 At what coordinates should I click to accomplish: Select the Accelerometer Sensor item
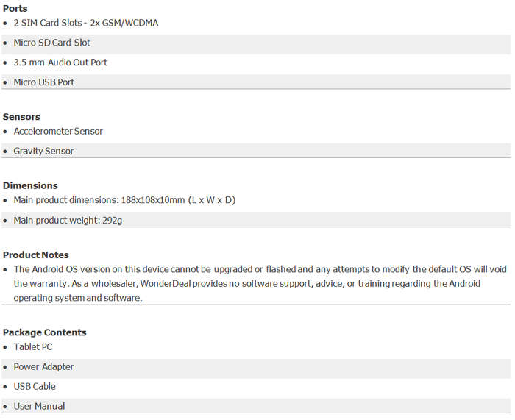(x=58, y=132)
